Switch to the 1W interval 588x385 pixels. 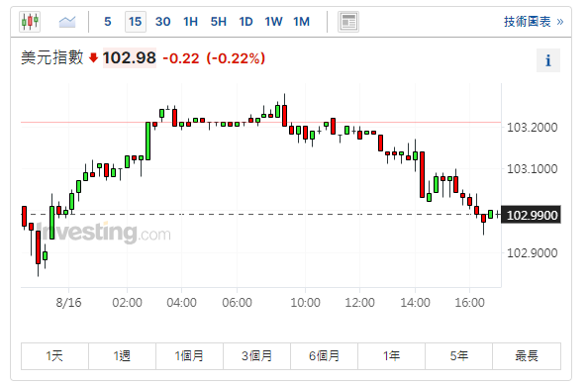pyautogui.click(x=273, y=22)
